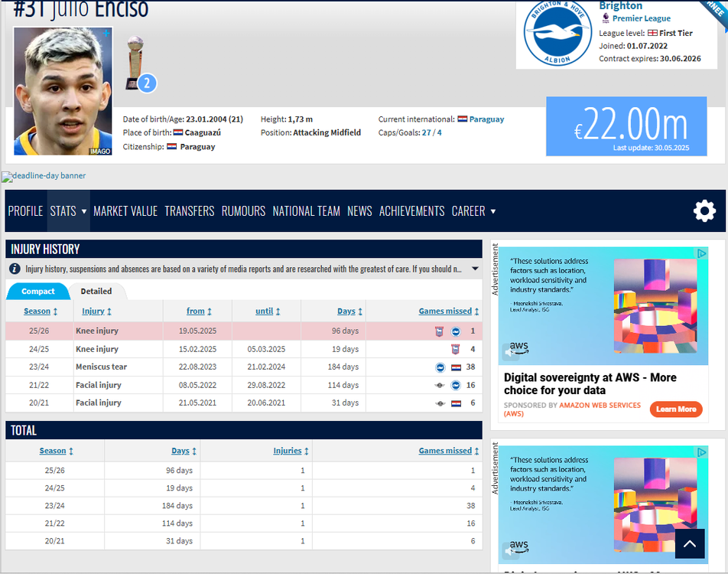This screenshot has height=574, width=728.
Task: Open the MARKET VALUE tab
Action: 125,211
